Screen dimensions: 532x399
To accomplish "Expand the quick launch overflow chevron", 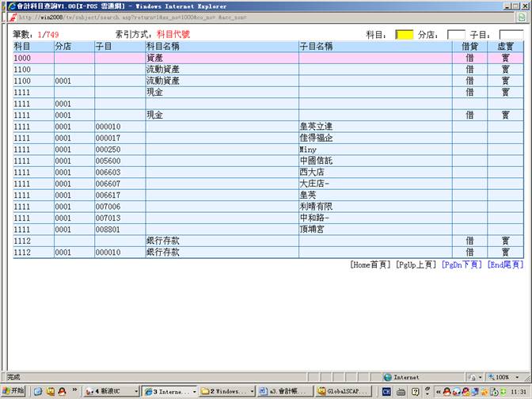I will 75,391.
